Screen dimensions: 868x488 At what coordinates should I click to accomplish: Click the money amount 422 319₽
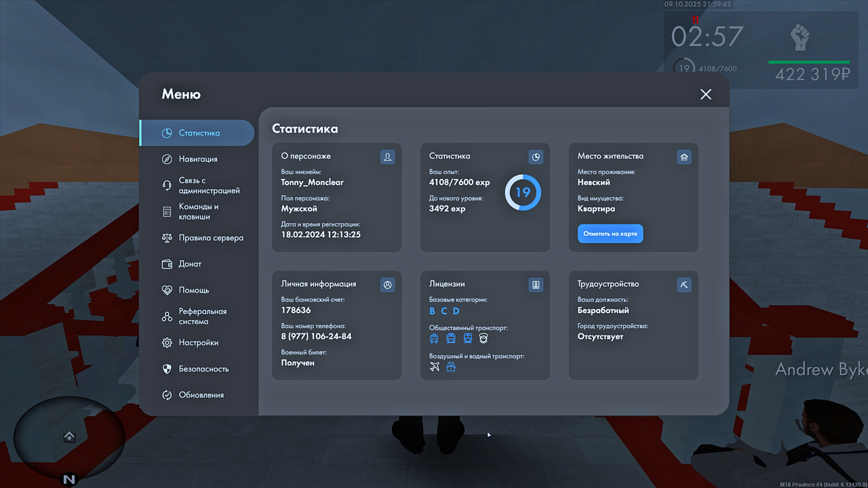pyautogui.click(x=812, y=75)
